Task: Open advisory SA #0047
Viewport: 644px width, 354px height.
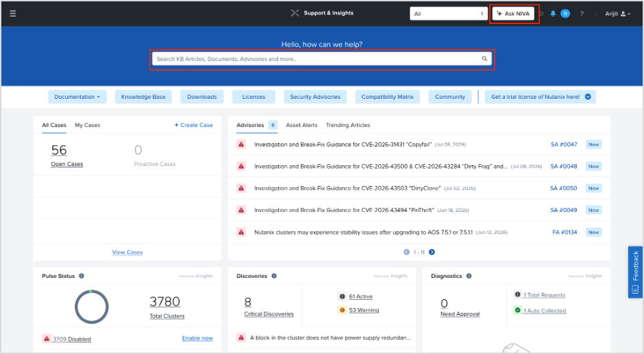Action: pyautogui.click(x=563, y=144)
